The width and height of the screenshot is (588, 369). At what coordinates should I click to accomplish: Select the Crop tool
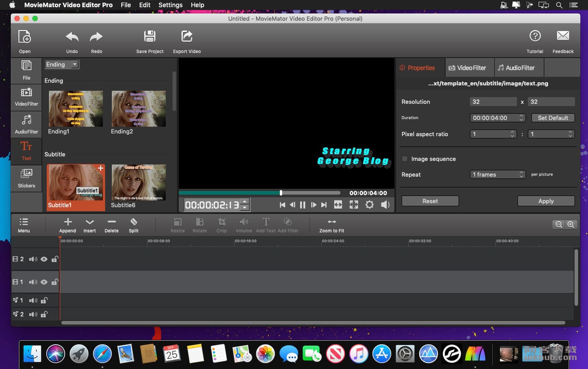point(221,225)
